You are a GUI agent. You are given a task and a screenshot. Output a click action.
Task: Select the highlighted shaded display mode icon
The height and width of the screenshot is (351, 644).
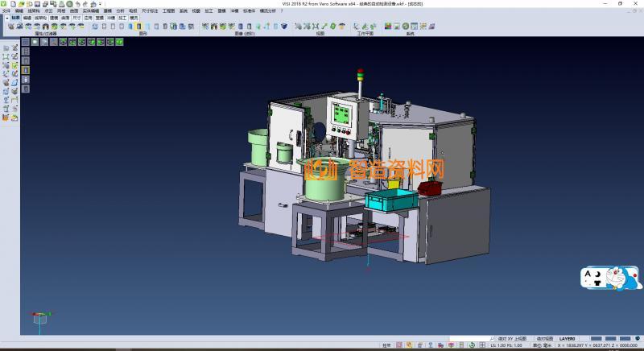(x=139, y=27)
